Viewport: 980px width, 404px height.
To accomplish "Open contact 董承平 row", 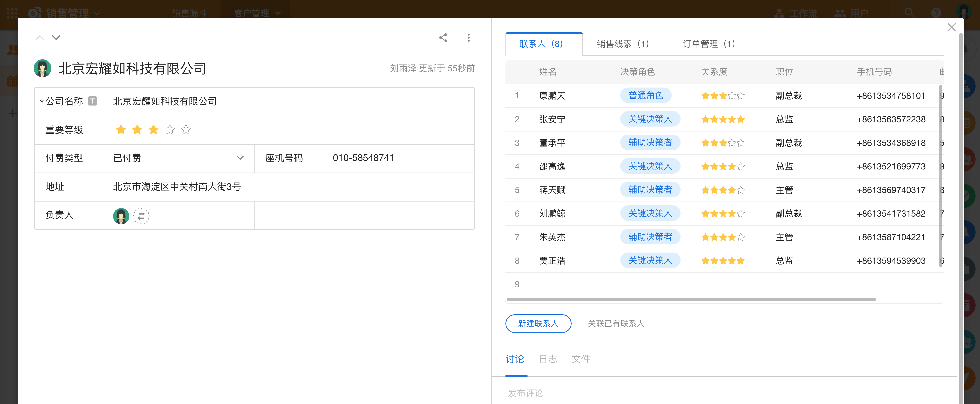I will point(724,143).
